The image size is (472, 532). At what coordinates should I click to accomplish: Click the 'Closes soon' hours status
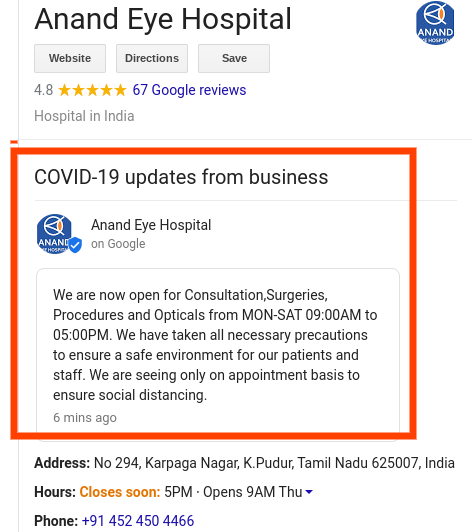tap(120, 492)
